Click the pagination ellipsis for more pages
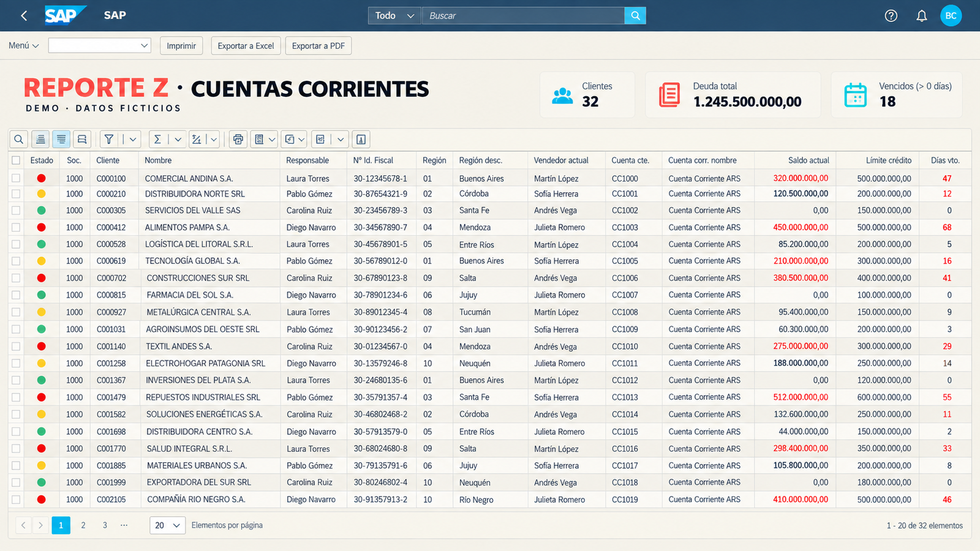Image resolution: width=980 pixels, height=551 pixels. click(124, 525)
